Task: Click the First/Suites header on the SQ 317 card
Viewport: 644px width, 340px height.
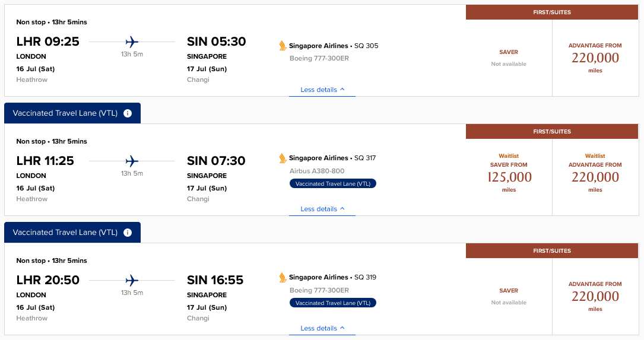Action: coord(552,132)
